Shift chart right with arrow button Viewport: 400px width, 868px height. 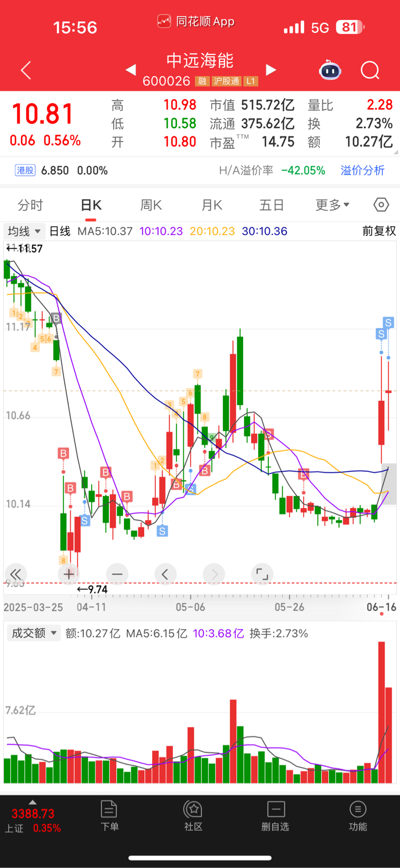pos(214,574)
